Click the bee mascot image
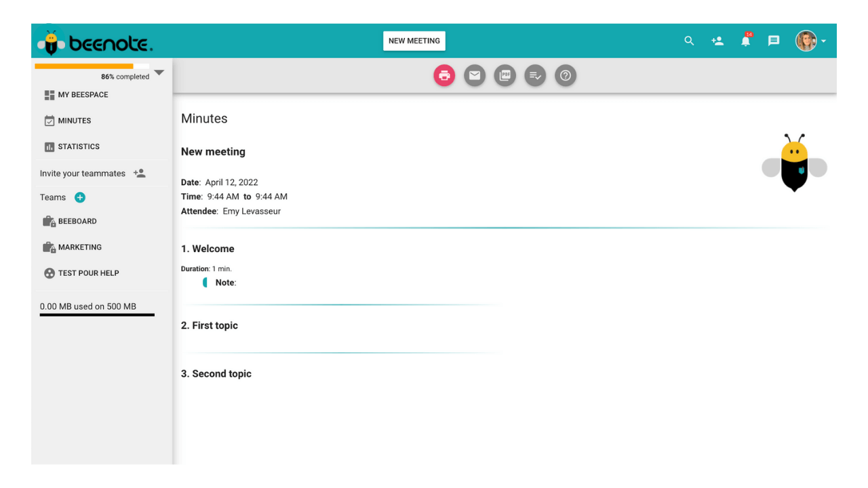The image size is (868, 488). point(794,163)
